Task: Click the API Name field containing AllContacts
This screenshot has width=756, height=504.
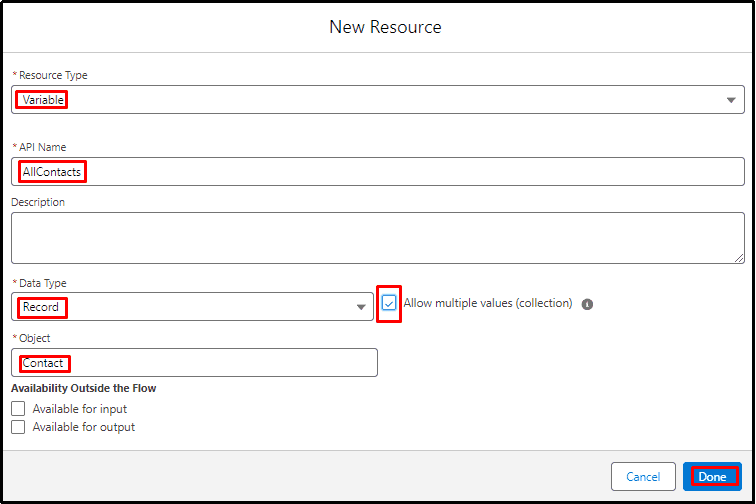Action: pyautogui.click(x=378, y=171)
